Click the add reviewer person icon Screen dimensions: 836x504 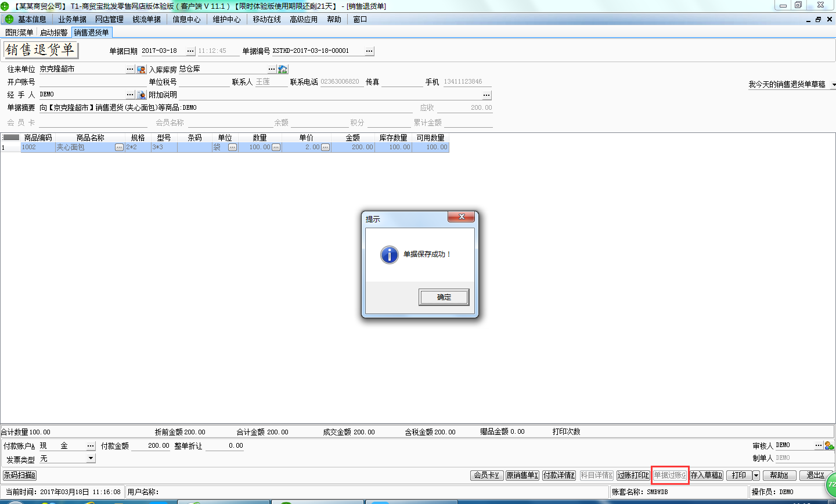[828, 445]
